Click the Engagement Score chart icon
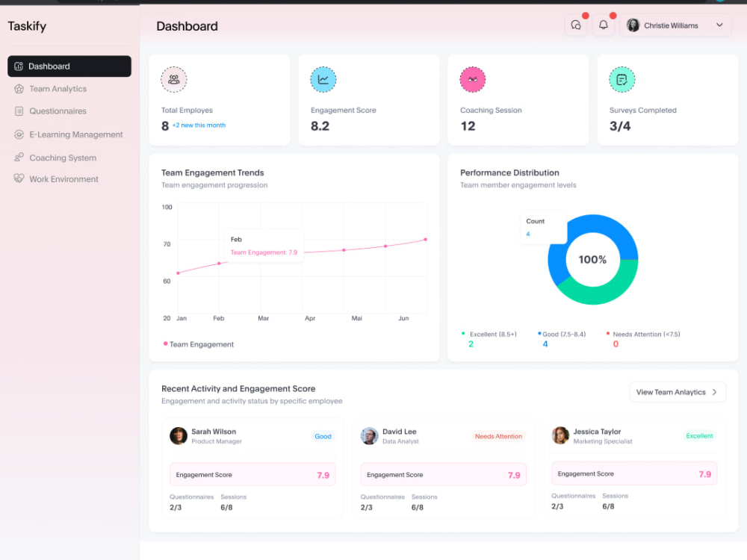This screenshot has height=560, width=747. tap(323, 80)
